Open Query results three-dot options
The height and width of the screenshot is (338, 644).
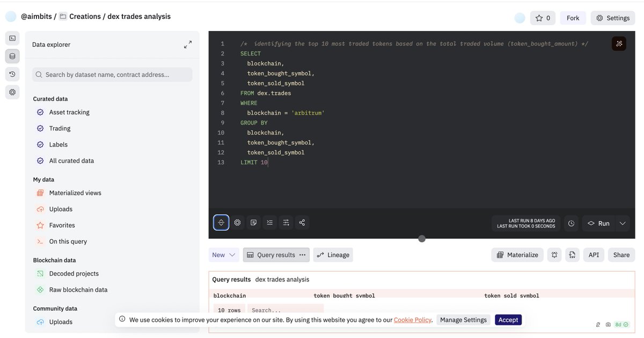click(x=303, y=255)
